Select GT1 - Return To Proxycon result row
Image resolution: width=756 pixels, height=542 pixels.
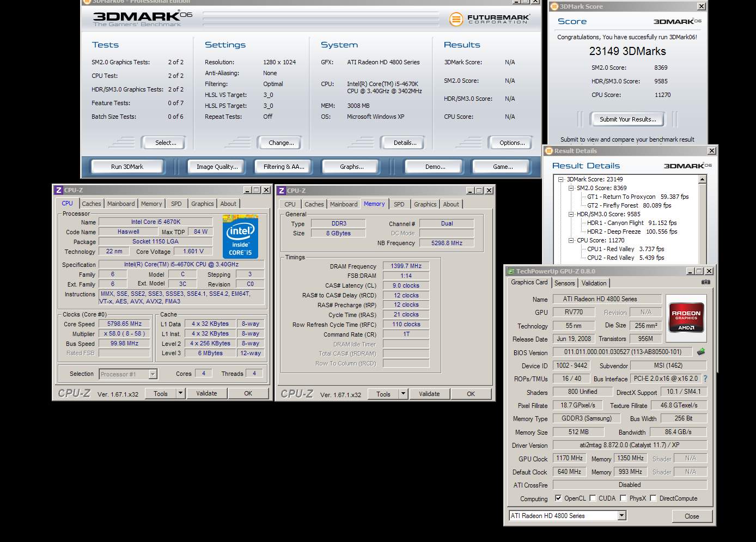point(637,197)
